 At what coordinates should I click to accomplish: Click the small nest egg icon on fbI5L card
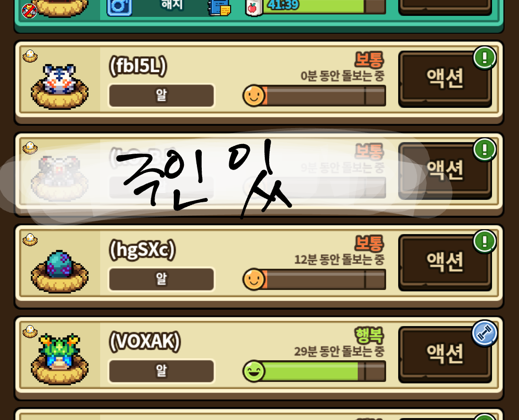[30, 56]
